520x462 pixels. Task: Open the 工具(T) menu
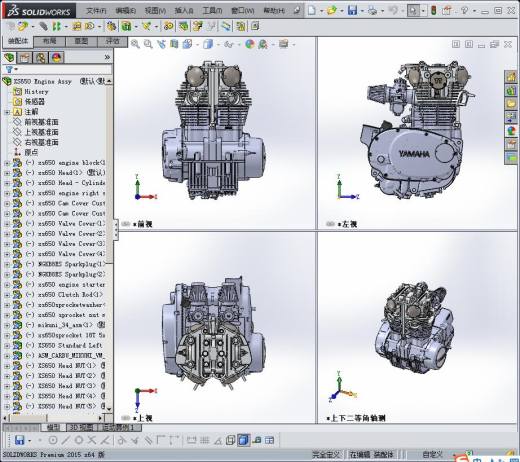click(212, 11)
